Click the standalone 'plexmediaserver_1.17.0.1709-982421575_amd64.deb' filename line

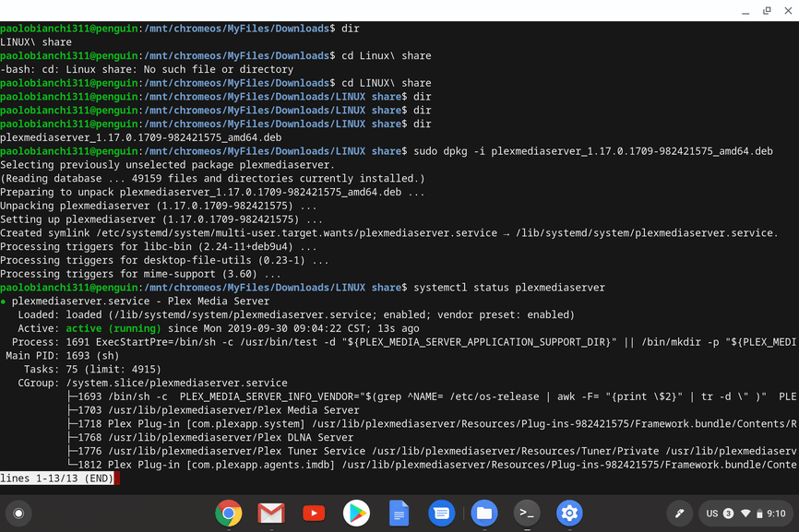[x=140, y=137]
